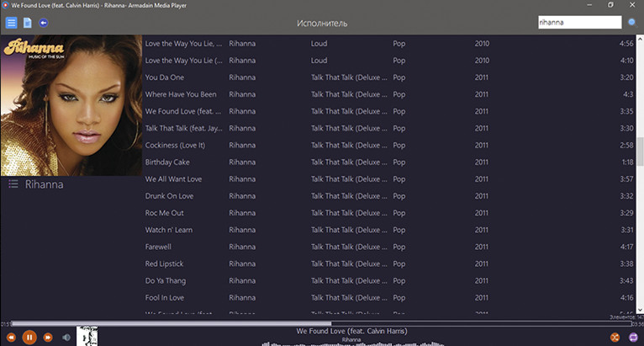This screenshot has height=346, width=644.
Task: Click the Pop genre in You Da One row
Action: (399, 77)
